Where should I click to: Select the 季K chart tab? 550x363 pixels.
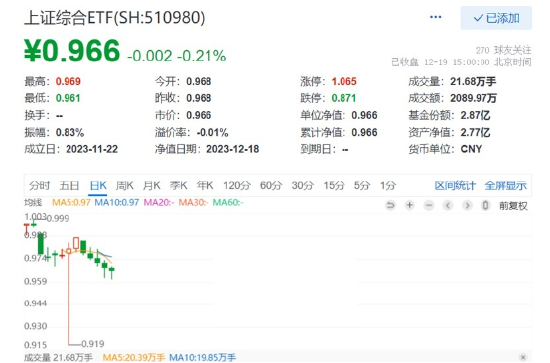click(x=178, y=185)
